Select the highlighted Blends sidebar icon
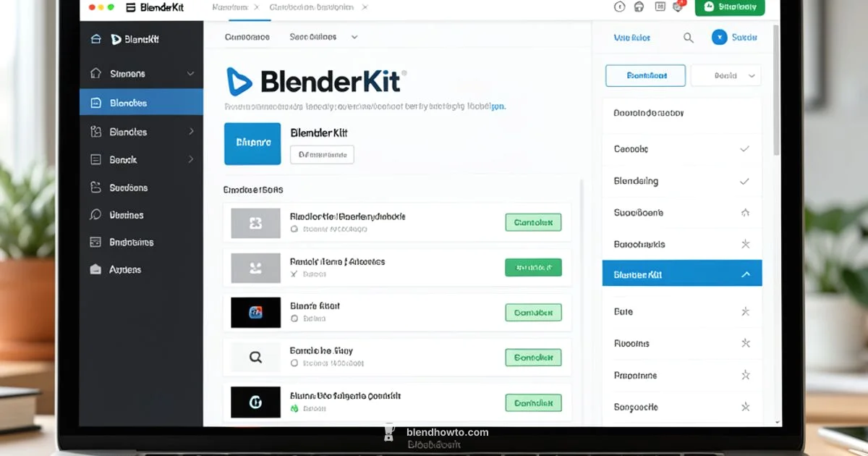This screenshot has height=456, width=868. tap(95, 101)
